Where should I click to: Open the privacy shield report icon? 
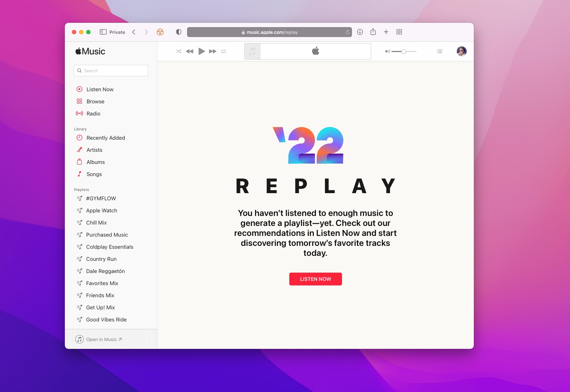coord(179,32)
